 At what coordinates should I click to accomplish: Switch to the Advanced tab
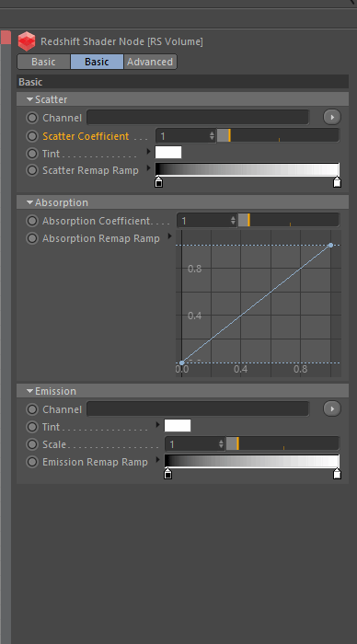click(x=150, y=62)
